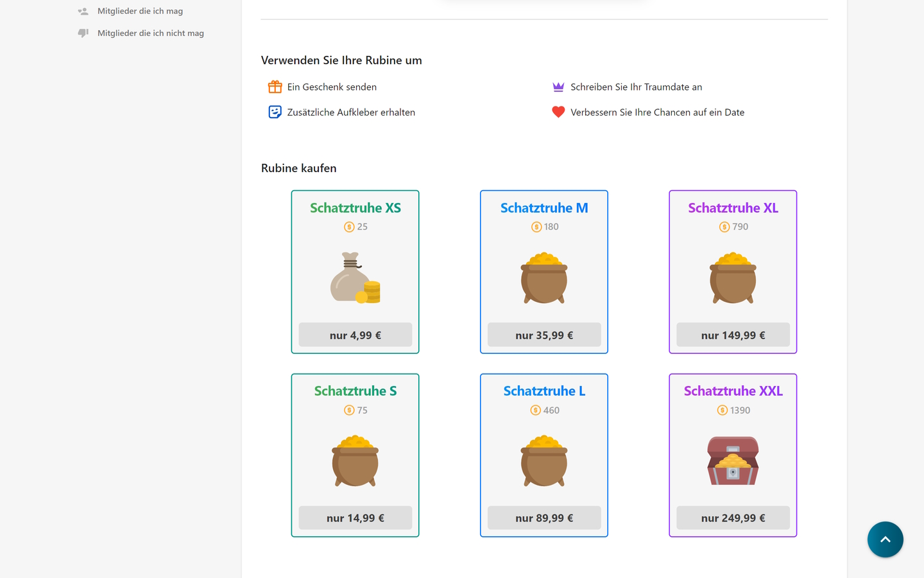Click the purple crown icon

(x=558, y=87)
